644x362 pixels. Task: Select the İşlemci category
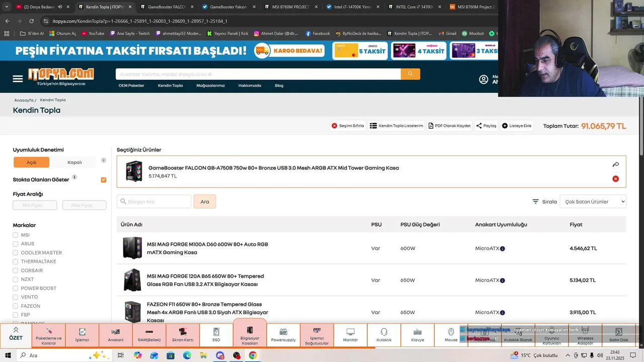click(82, 336)
